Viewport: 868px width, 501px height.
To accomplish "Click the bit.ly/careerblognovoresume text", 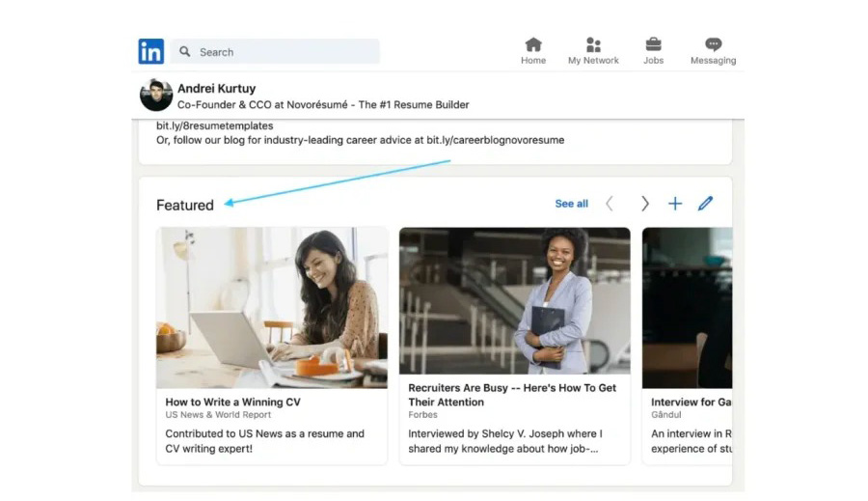I will point(495,140).
